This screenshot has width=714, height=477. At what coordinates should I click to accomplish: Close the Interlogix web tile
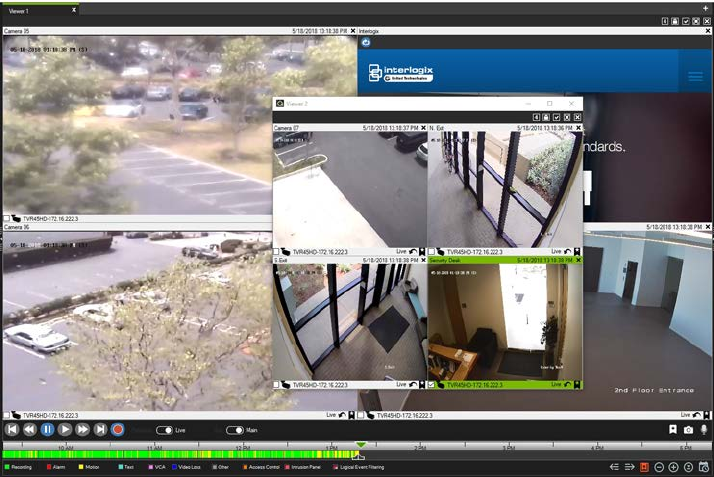(x=708, y=31)
